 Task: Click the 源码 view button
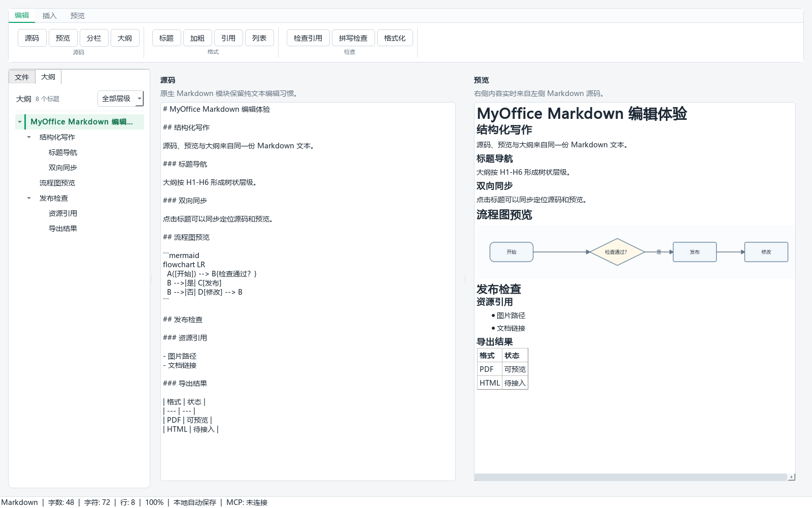coord(32,38)
